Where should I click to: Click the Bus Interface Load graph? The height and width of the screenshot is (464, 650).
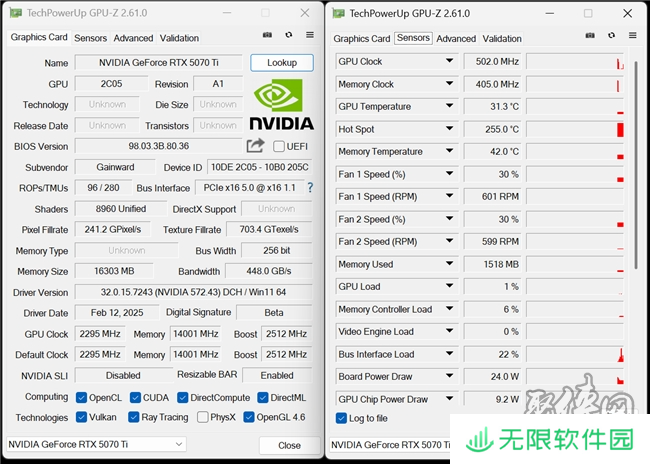point(575,354)
